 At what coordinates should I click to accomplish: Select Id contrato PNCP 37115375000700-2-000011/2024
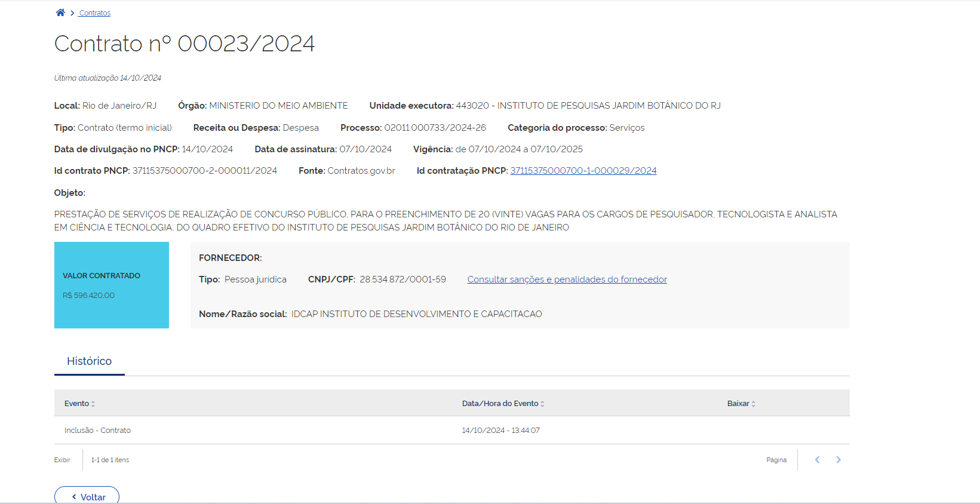(205, 171)
